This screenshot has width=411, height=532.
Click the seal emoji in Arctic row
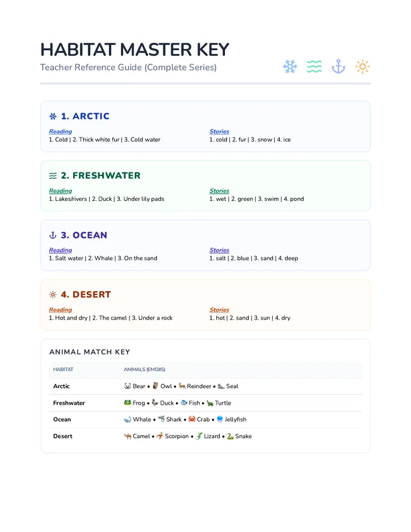(x=221, y=386)
